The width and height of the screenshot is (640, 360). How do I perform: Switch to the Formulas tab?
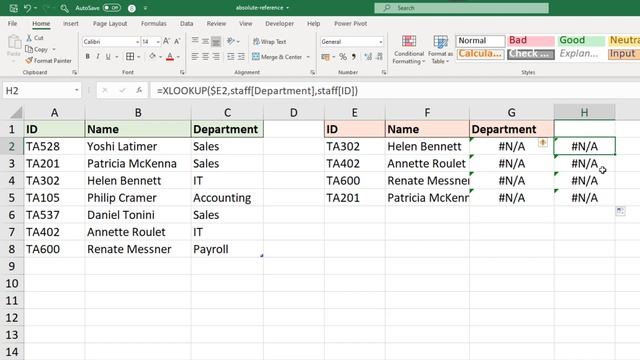tap(153, 24)
